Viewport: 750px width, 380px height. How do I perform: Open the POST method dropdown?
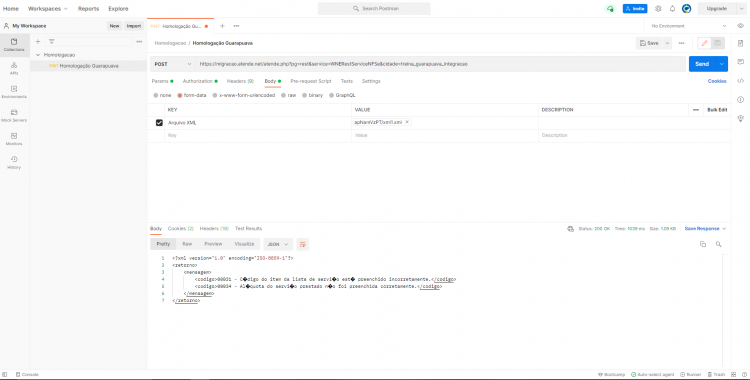click(x=173, y=64)
